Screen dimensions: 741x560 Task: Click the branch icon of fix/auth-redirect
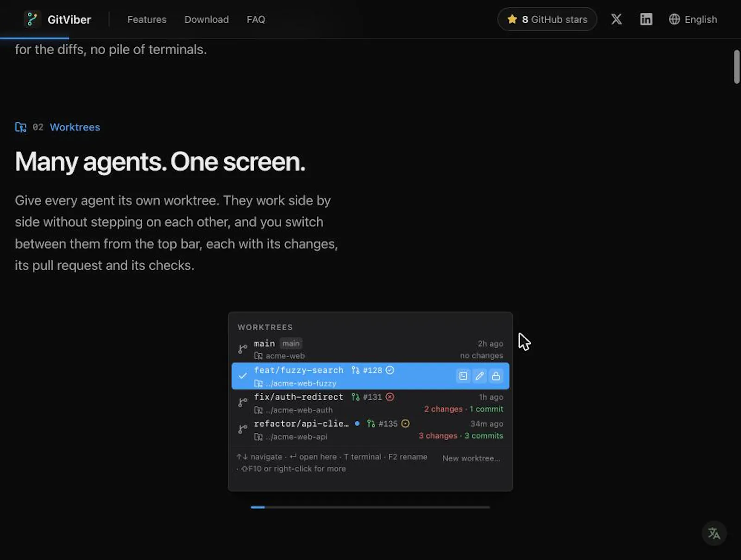click(x=243, y=403)
